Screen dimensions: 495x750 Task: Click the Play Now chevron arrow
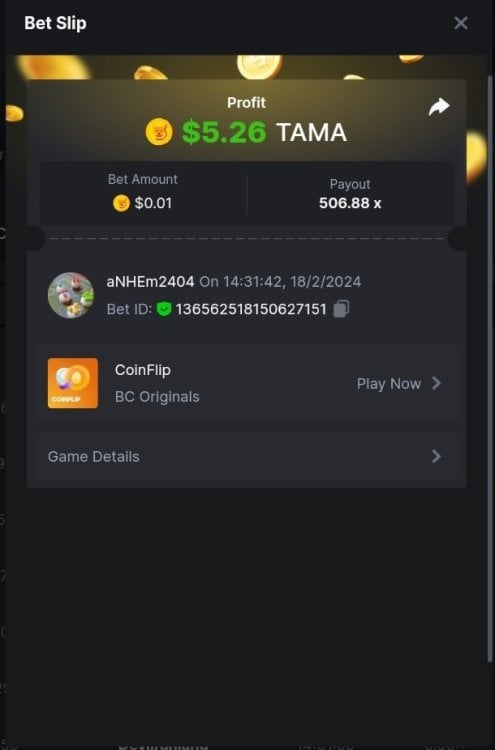[436, 383]
